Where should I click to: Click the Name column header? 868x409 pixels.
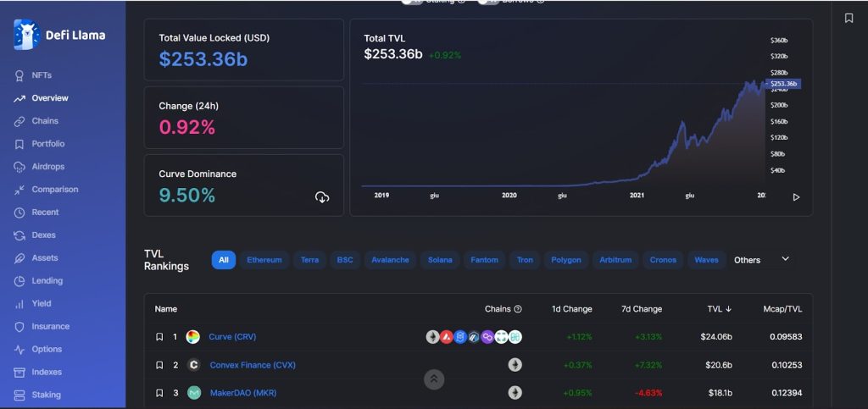[166, 309]
